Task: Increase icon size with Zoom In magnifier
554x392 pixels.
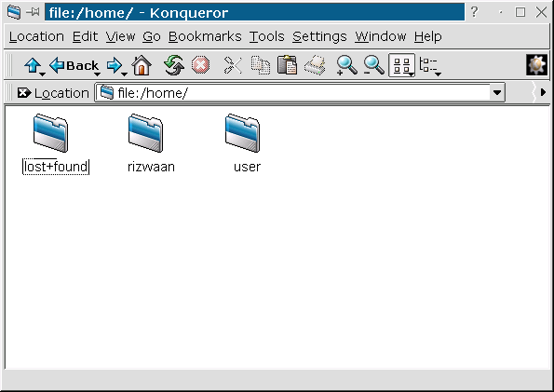Action: click(346, 65)
